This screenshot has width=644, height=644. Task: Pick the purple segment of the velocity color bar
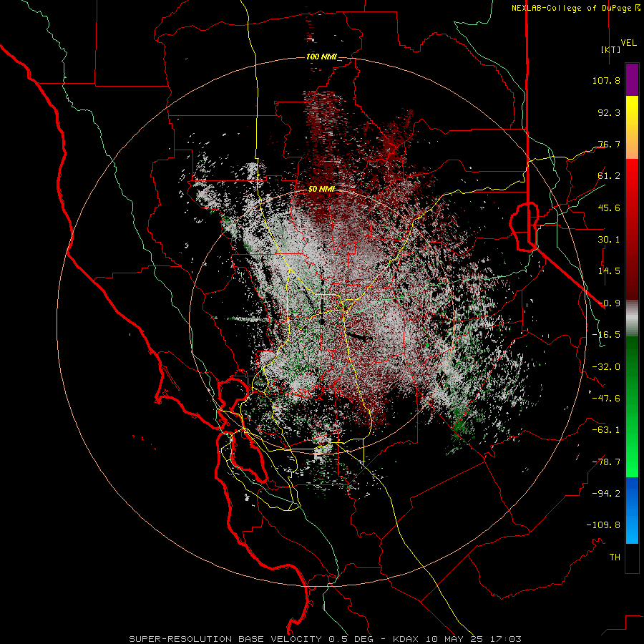pyautogui.click(x=632, y=80)
